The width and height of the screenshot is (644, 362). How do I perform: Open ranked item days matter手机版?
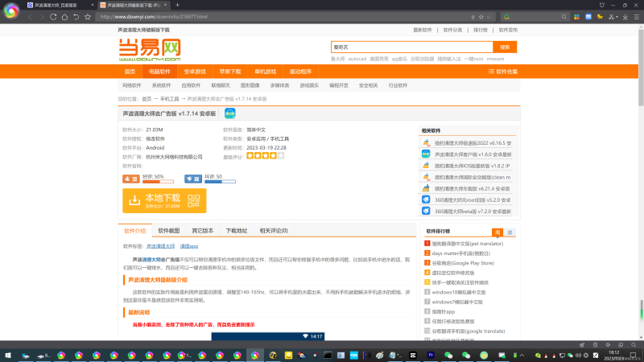coord(460,253)
